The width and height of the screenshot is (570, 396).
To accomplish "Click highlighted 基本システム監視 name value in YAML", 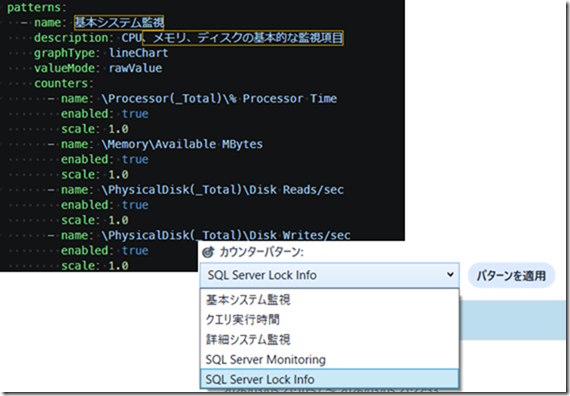I will [119, 23].
